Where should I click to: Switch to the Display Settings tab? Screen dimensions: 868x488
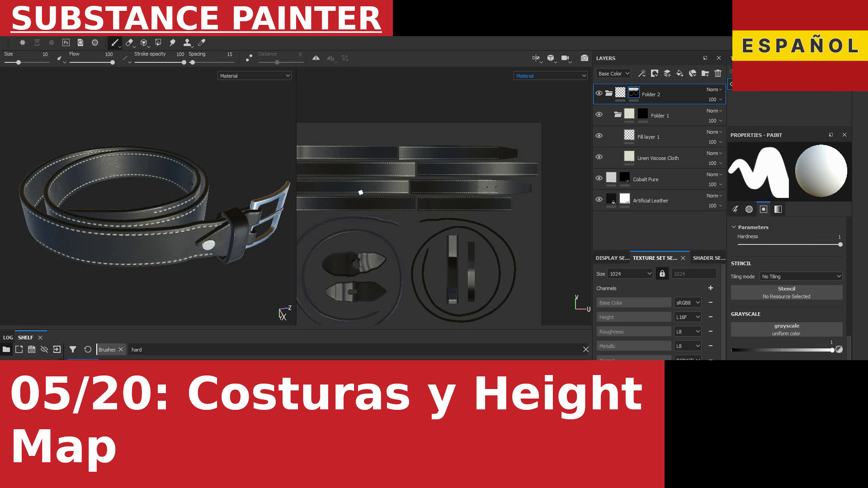pos(612,258)
